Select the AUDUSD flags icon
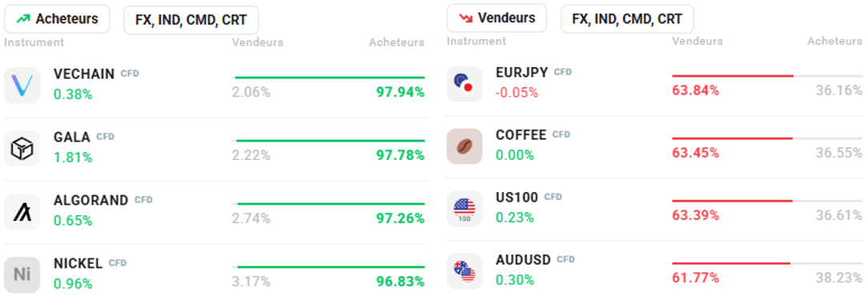This screenshot has height=296, width=868. tap(465, 271)
